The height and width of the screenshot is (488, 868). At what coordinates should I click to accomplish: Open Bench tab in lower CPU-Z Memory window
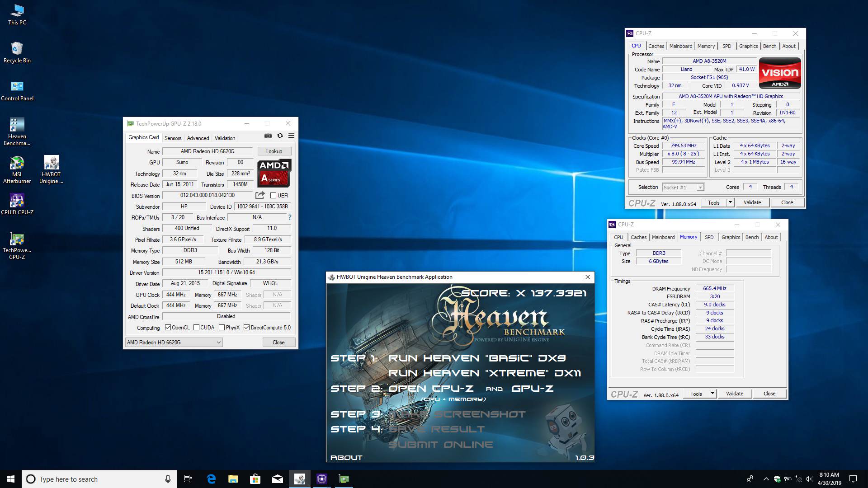(752, 237)
